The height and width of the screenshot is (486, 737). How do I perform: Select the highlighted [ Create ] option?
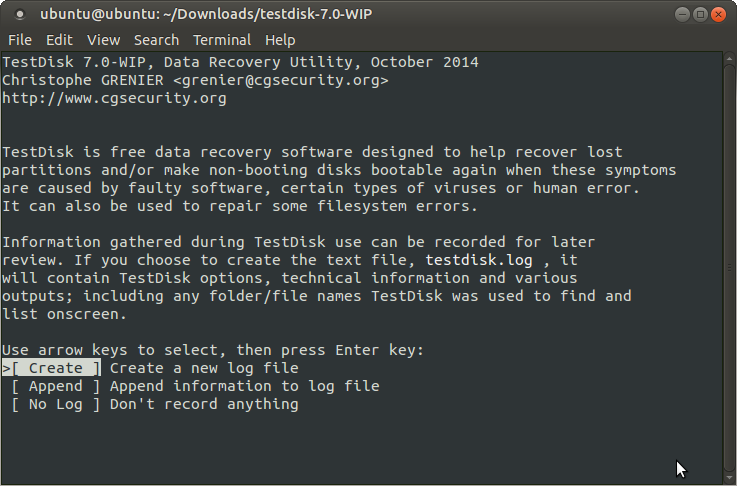tap(55, 369)
